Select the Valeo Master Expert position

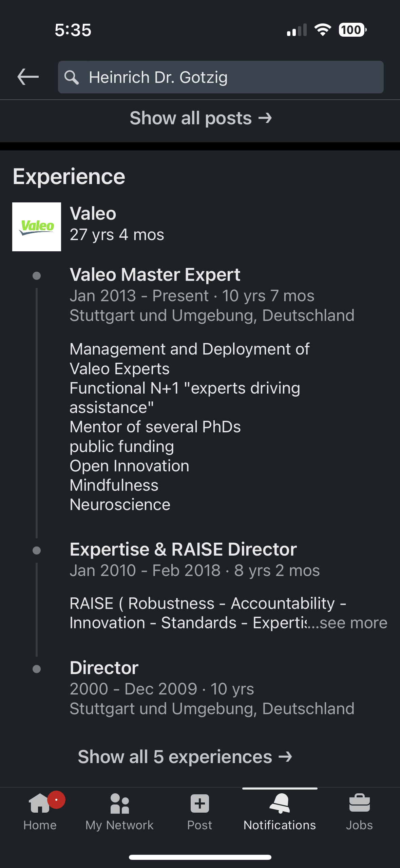click(x=155, y=274)
